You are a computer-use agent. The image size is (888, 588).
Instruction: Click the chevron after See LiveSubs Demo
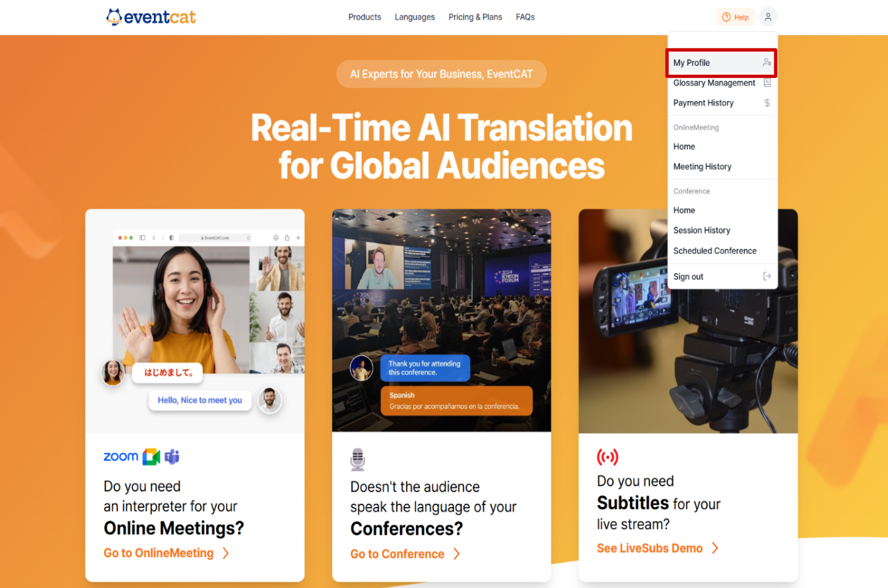(x=715, y=548)
